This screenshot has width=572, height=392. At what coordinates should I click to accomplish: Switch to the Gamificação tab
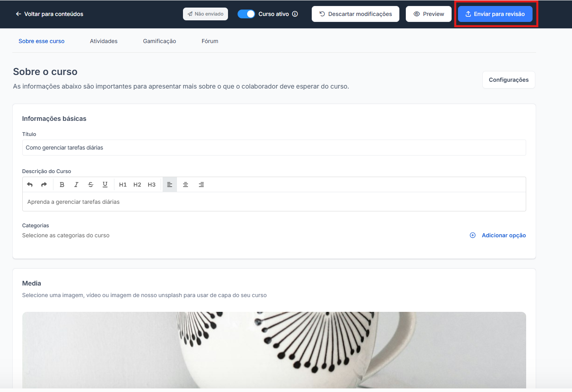159,41
